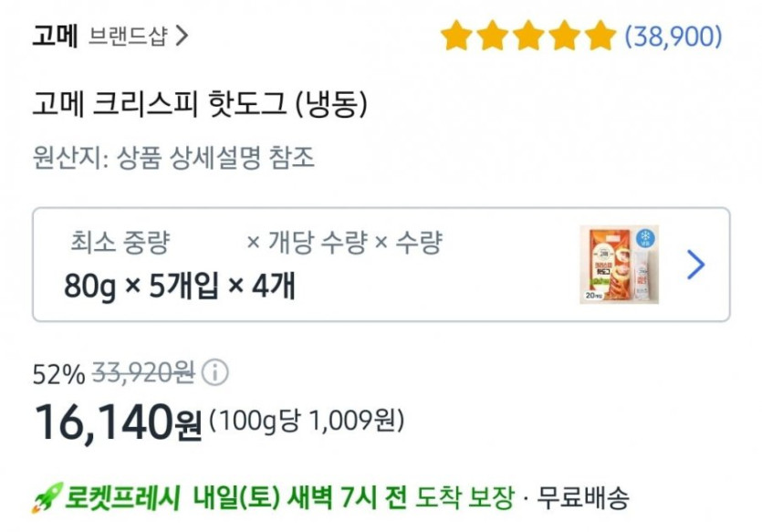Click the info icon beside original price

(x=215, y=373)
